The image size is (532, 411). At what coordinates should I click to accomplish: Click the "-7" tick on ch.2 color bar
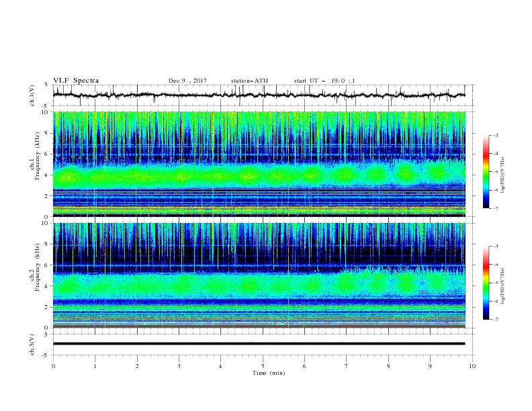point(495,319)
